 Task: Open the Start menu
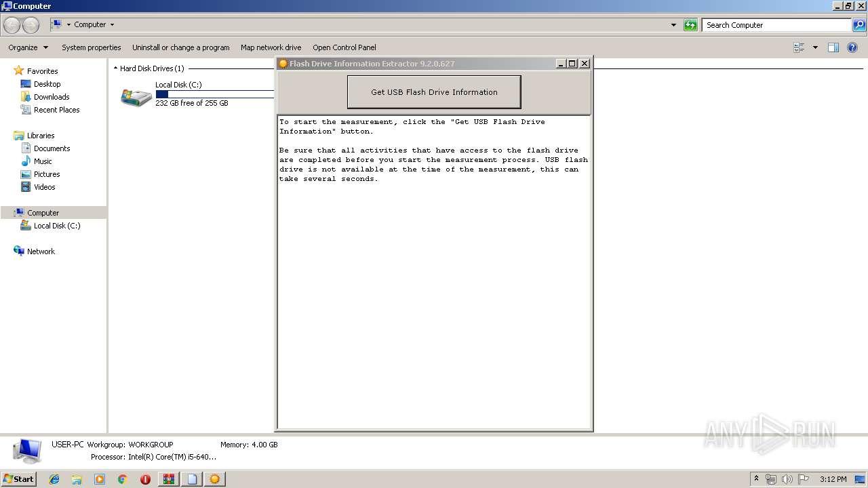[18, 479]
